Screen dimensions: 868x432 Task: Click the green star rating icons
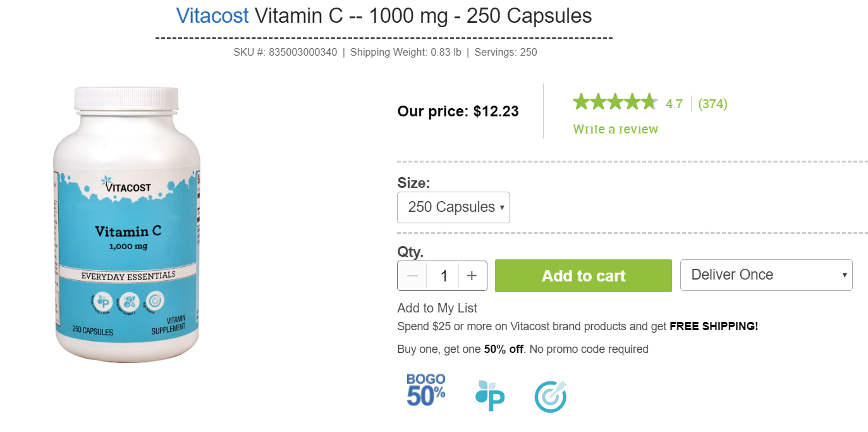click(614, 102)
